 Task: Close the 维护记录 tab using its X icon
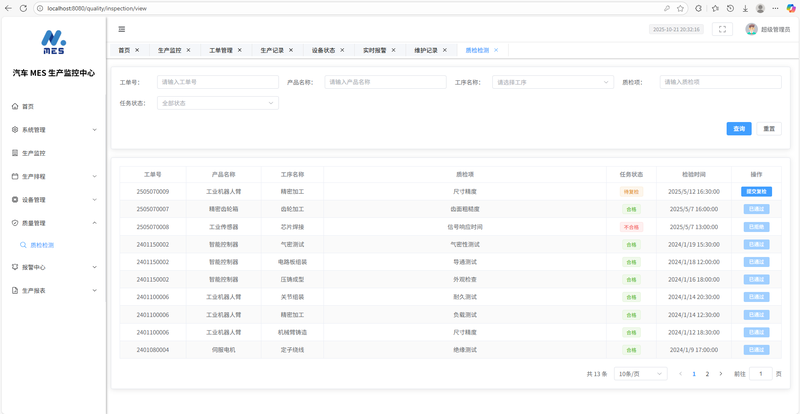pyautogui.click(x=445, y=50)
